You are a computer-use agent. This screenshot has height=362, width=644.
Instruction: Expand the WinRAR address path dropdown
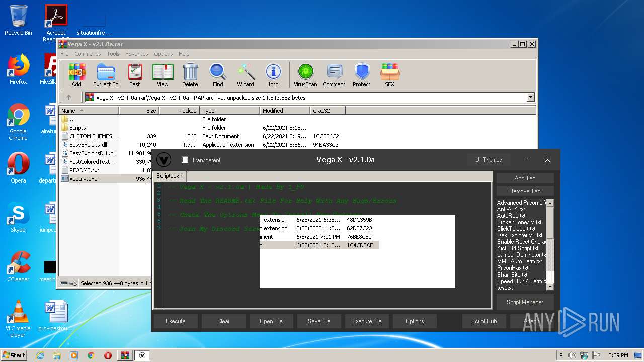click(x=530, y=97)
